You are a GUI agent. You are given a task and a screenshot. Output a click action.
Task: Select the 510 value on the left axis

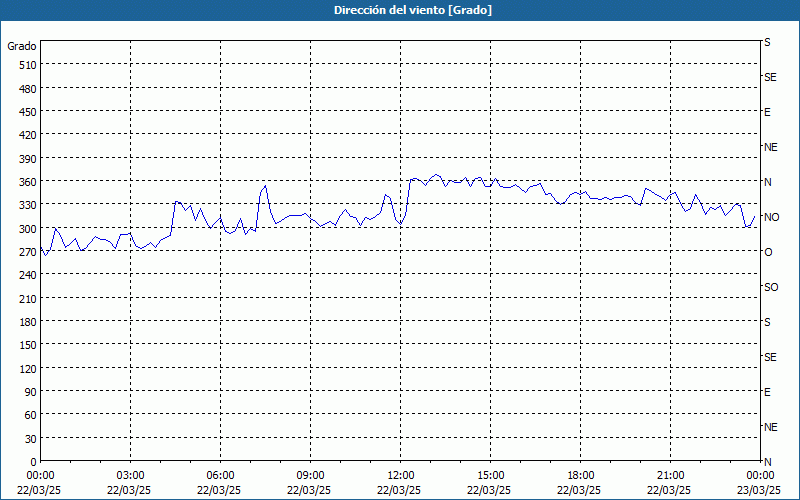26,65
